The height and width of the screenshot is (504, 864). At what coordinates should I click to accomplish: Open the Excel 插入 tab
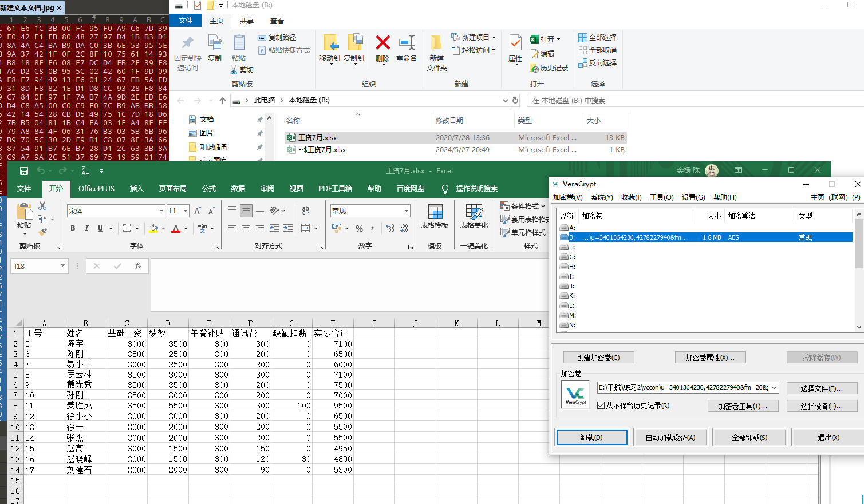click(x=136, y=188)
